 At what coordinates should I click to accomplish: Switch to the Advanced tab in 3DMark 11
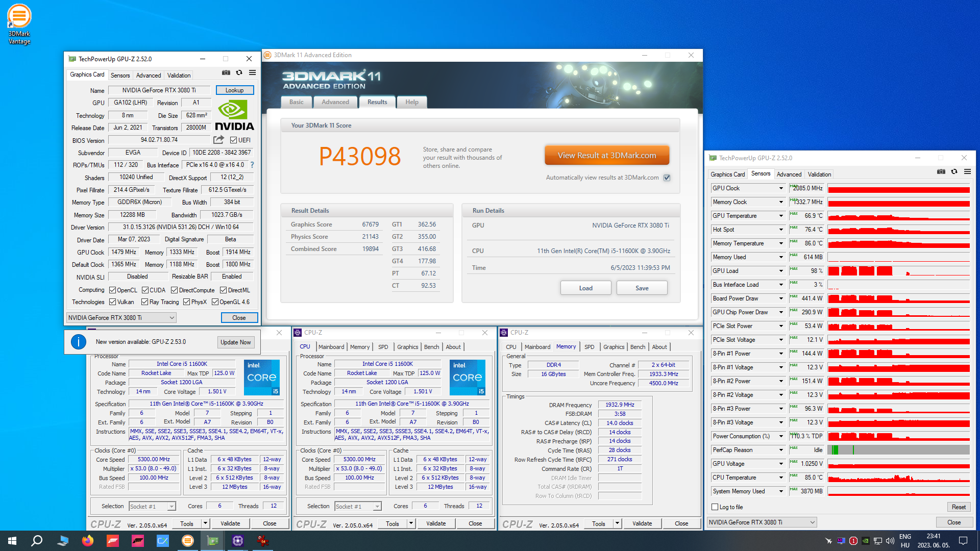coord(335,102)
